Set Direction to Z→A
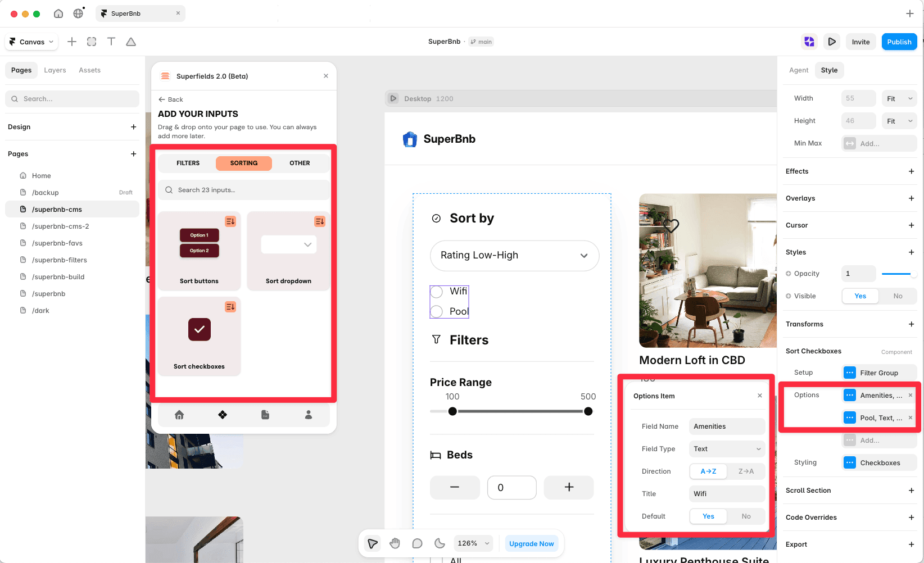The image size is (924, 563). [x=746, y=471]
